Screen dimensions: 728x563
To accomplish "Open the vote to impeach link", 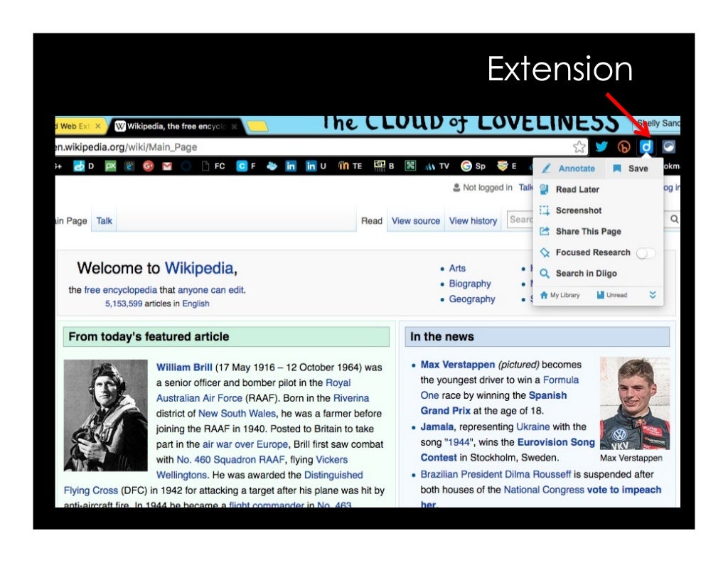I will 624,490.
